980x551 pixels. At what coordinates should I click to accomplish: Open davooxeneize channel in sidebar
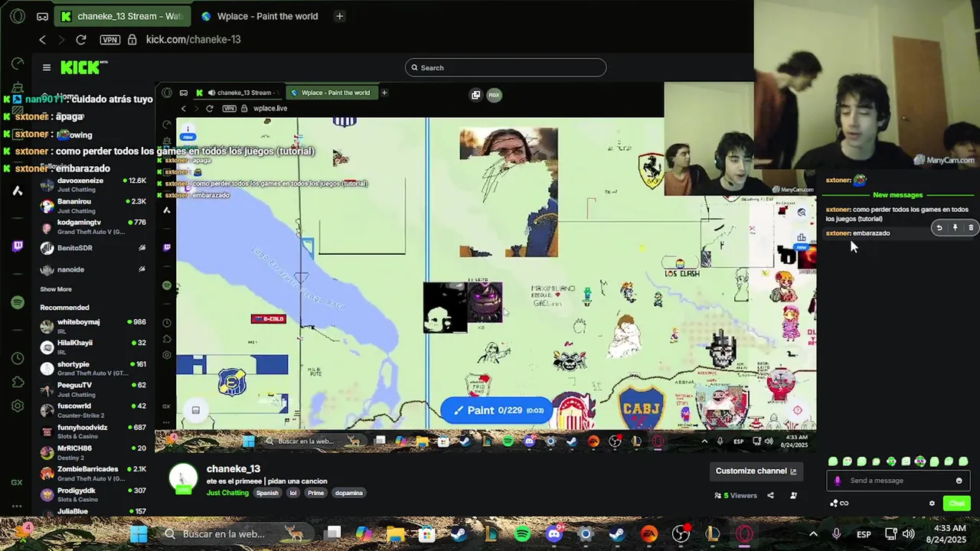pos(92,185)
